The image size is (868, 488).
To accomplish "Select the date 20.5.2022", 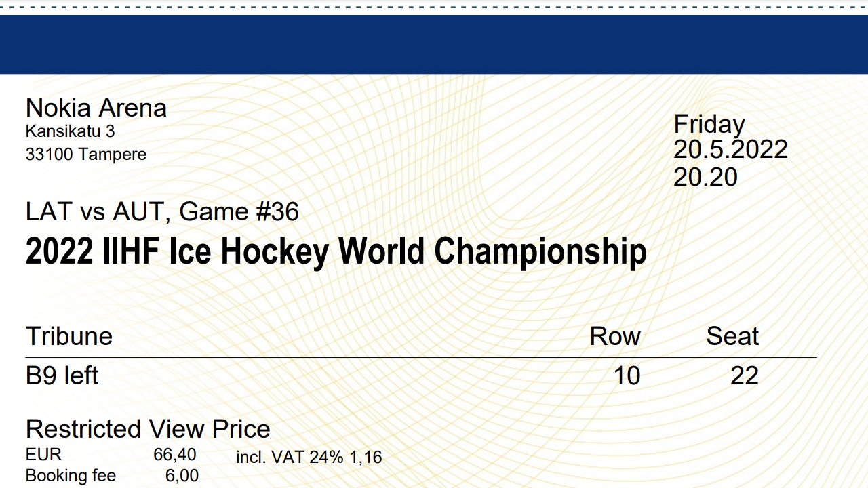I will (731, 150).
